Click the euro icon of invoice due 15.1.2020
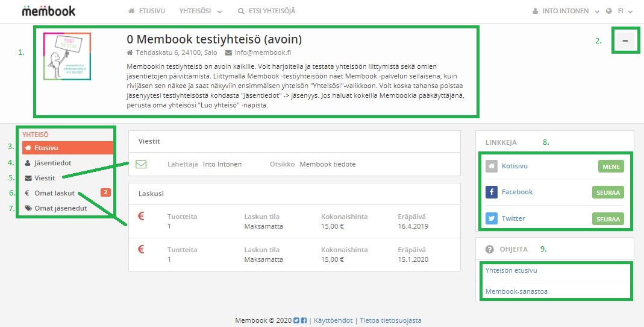 tap(141, 249)
